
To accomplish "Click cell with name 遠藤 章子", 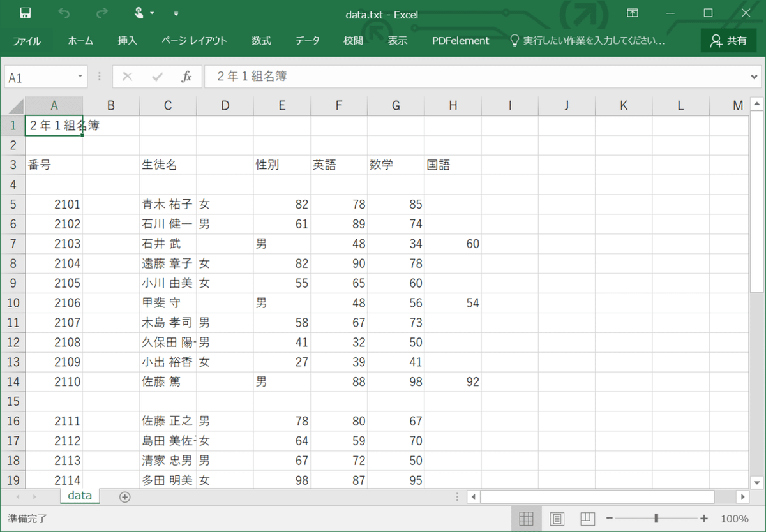I will click(x=168, y=263).
